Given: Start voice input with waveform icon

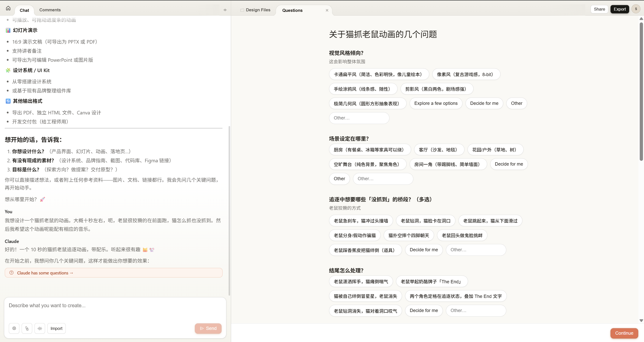Looking at the screenshot, I should 40,328.
